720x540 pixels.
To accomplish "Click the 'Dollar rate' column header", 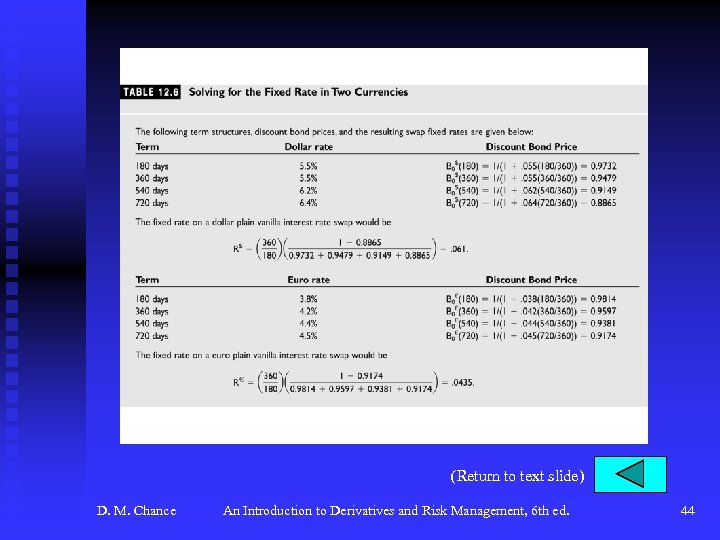I will coord(309,147).
